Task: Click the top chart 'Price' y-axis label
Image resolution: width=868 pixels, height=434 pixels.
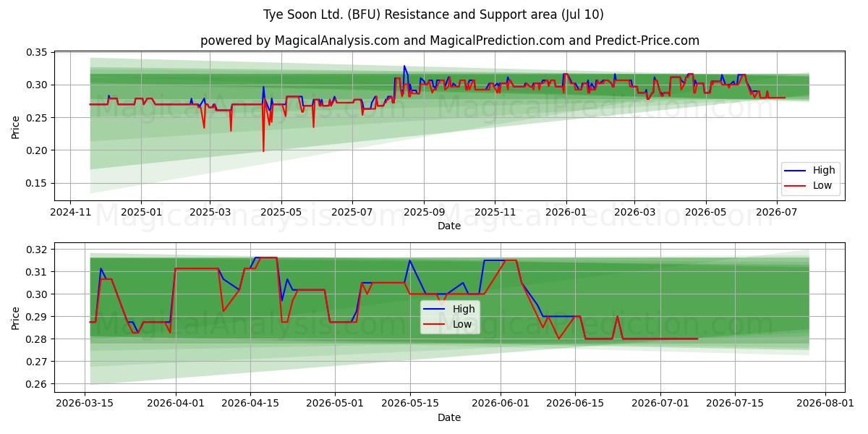Action: (16, 125)
